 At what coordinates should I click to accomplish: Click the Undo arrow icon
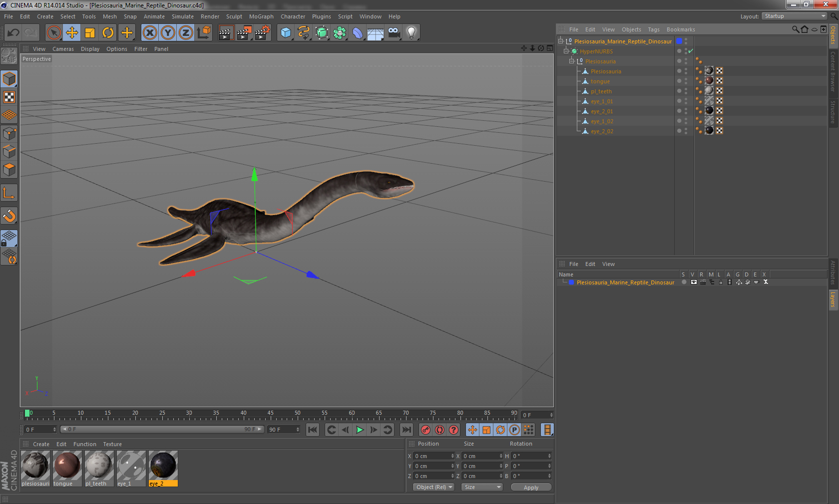(13, 33)
